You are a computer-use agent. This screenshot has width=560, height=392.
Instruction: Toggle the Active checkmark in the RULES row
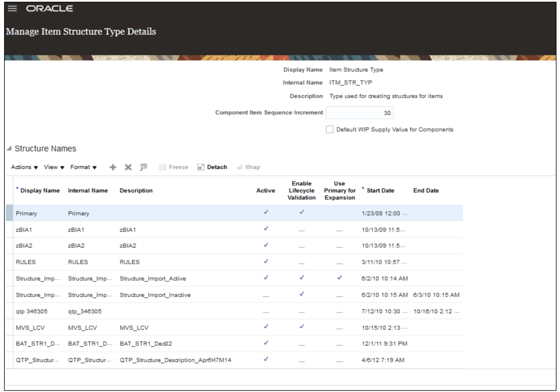pyautogui.click(x=266, y=262)
